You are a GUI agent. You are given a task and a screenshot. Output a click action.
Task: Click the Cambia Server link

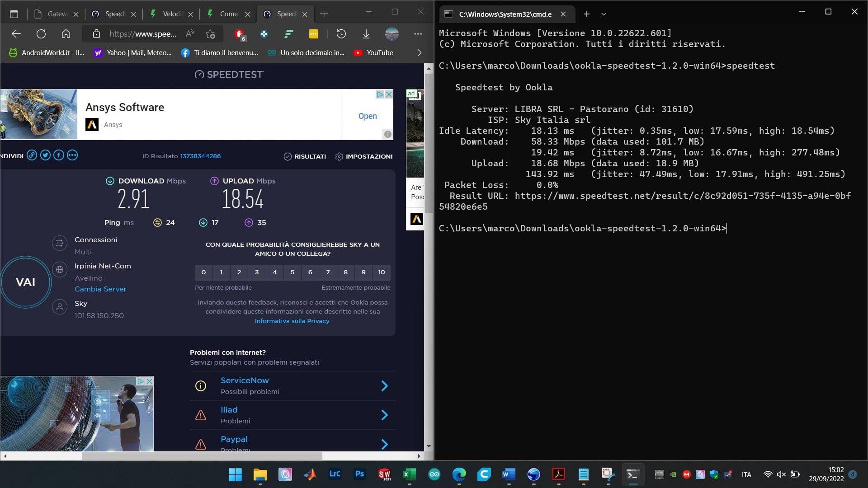[100, 289]
